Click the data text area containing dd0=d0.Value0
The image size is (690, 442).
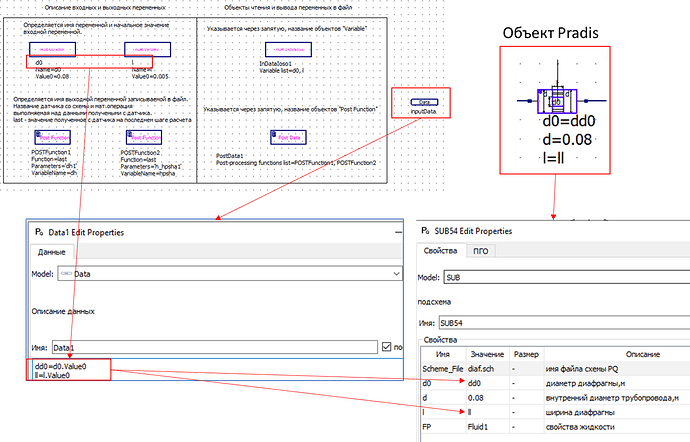click(x=215, y=369)
